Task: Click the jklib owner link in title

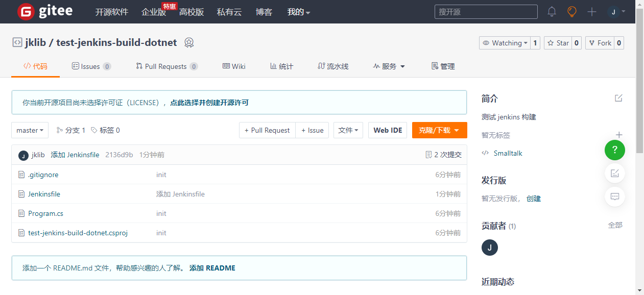Action: pos(35,42)
